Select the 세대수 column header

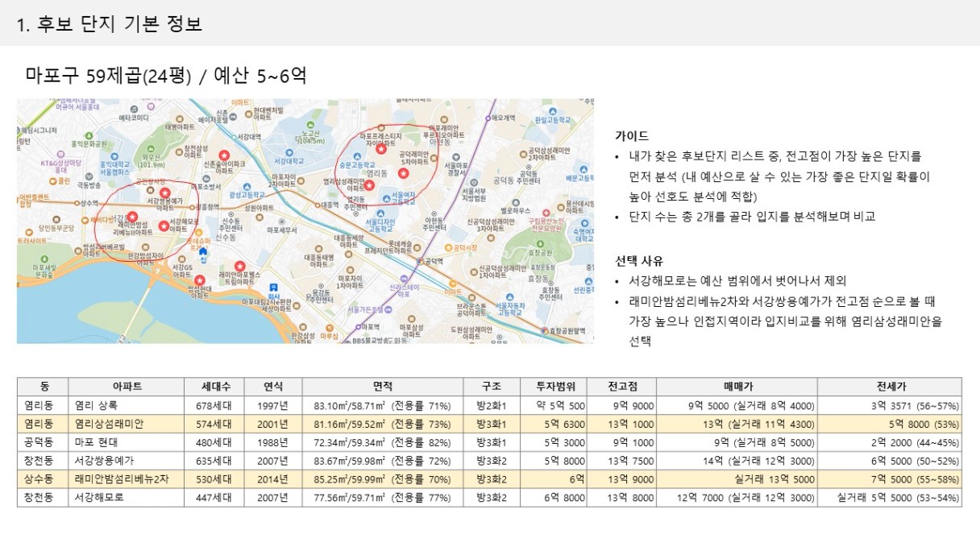pyautogui.click(x=214, y=387)
